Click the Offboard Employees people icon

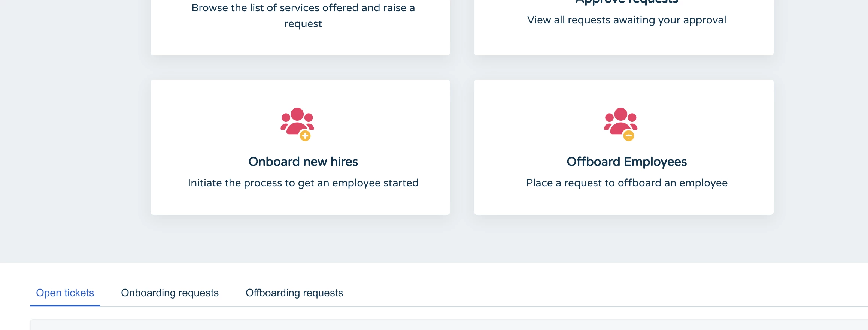click(620, 122)
